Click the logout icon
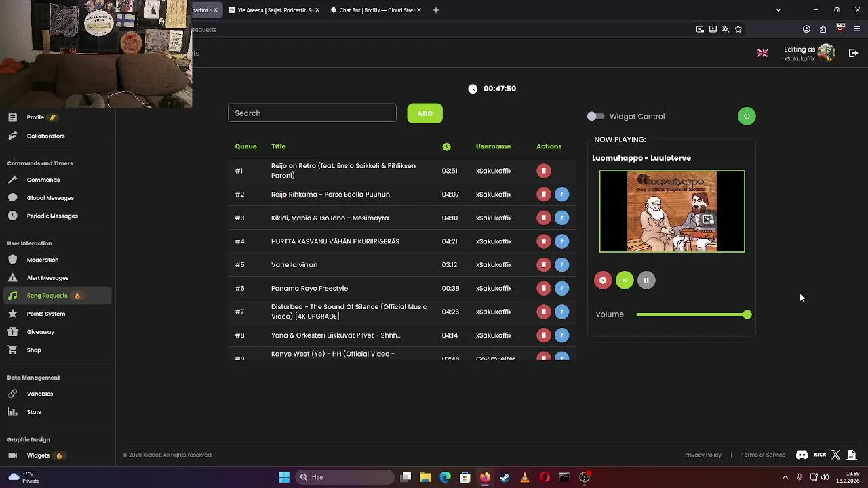 point(853,53)
